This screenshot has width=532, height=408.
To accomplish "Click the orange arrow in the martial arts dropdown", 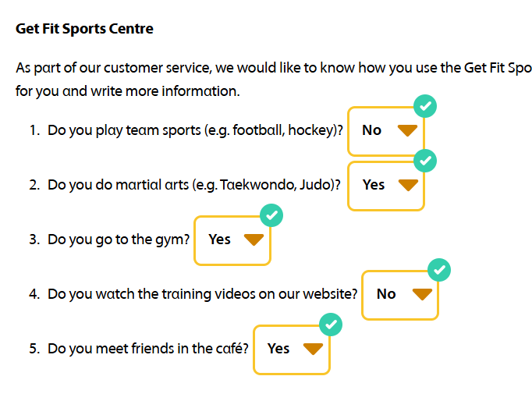I will (408, 186).
